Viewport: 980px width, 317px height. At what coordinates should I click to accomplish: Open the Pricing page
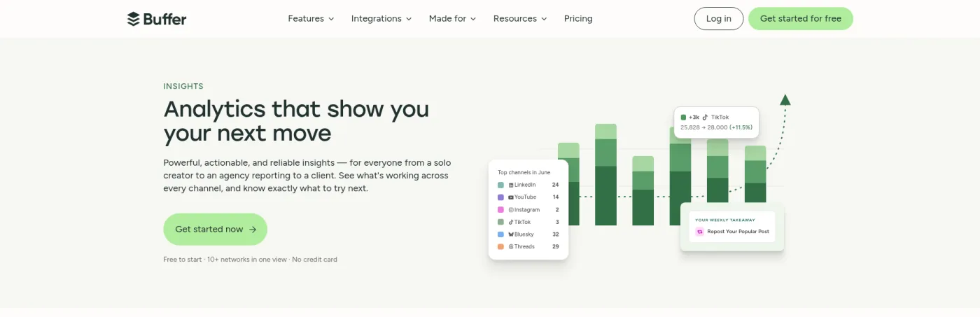pyautogui.click(x=578, y=19)
